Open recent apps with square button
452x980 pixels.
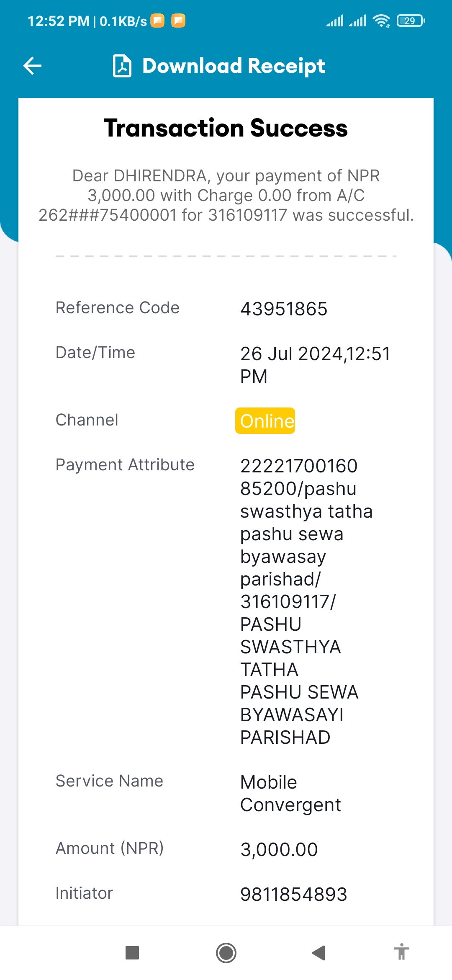[132, 953]
